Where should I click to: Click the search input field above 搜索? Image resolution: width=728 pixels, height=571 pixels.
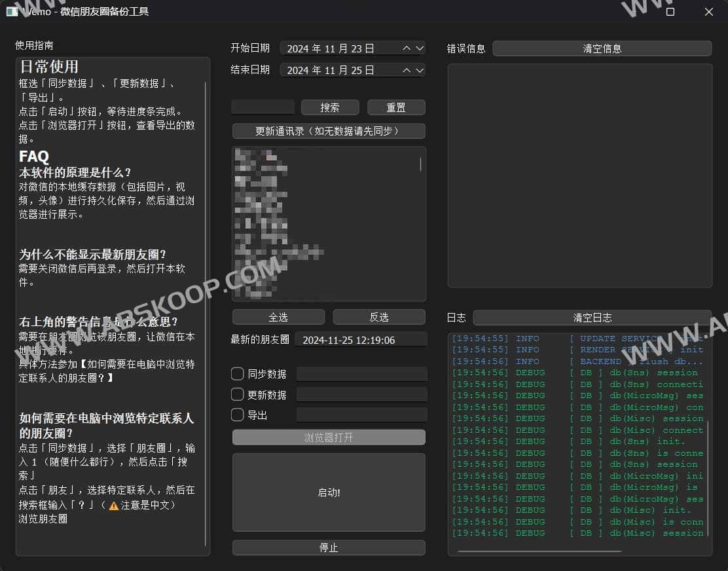263,107
